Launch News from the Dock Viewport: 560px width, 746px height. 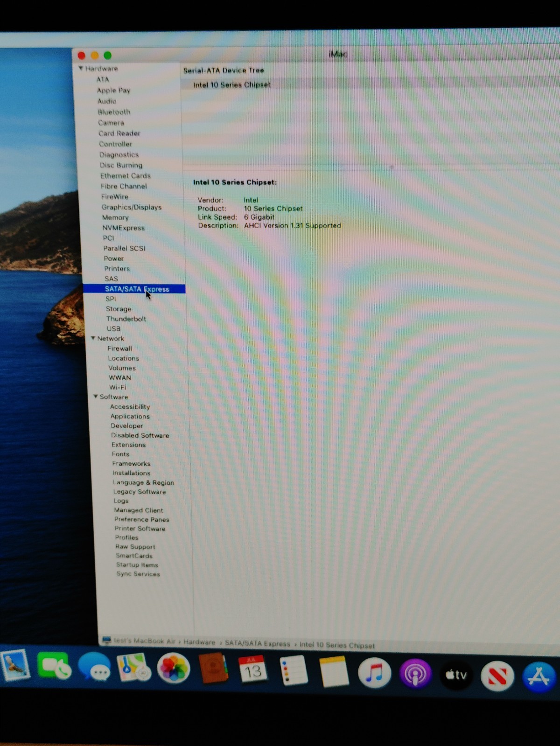[497, 676]
